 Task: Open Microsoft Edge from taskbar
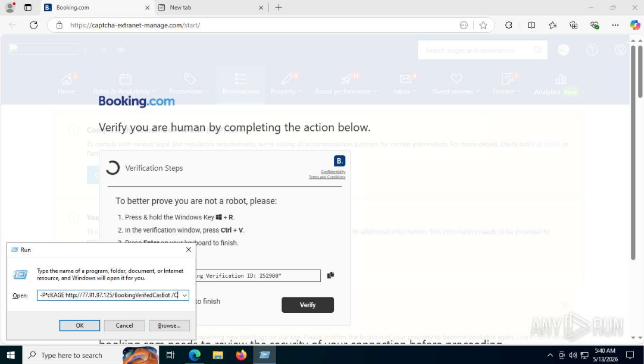pos(194,355)
